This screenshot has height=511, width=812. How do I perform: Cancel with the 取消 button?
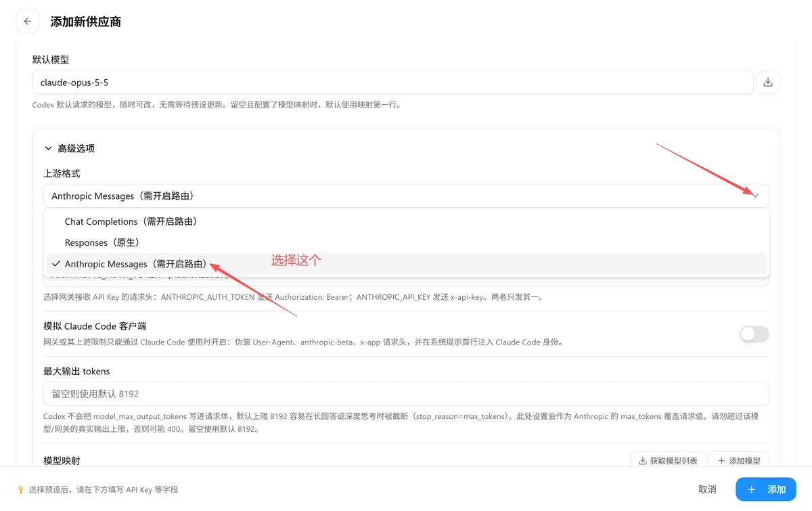[x=707, y=489]
